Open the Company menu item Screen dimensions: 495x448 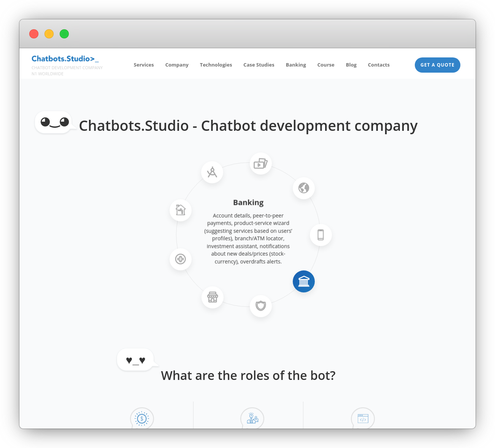(x=177, y=65)
